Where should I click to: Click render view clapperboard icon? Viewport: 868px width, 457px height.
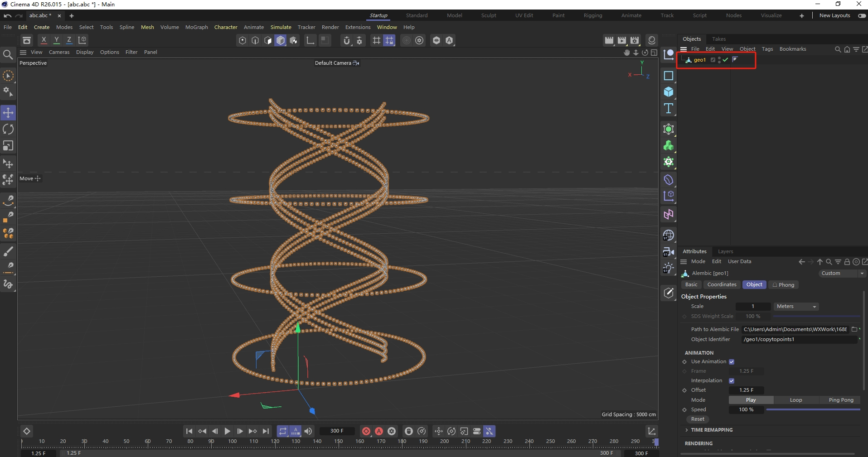coord(609,40)
